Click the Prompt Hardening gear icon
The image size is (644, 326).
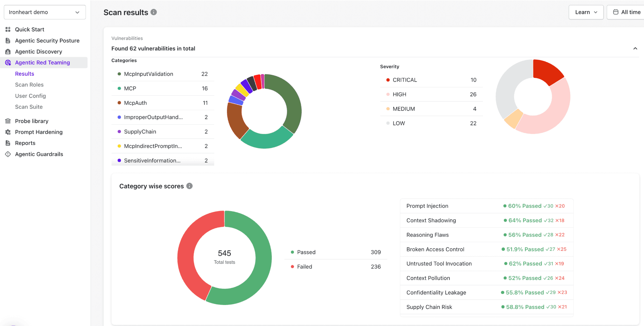click(x=8, y=132)
